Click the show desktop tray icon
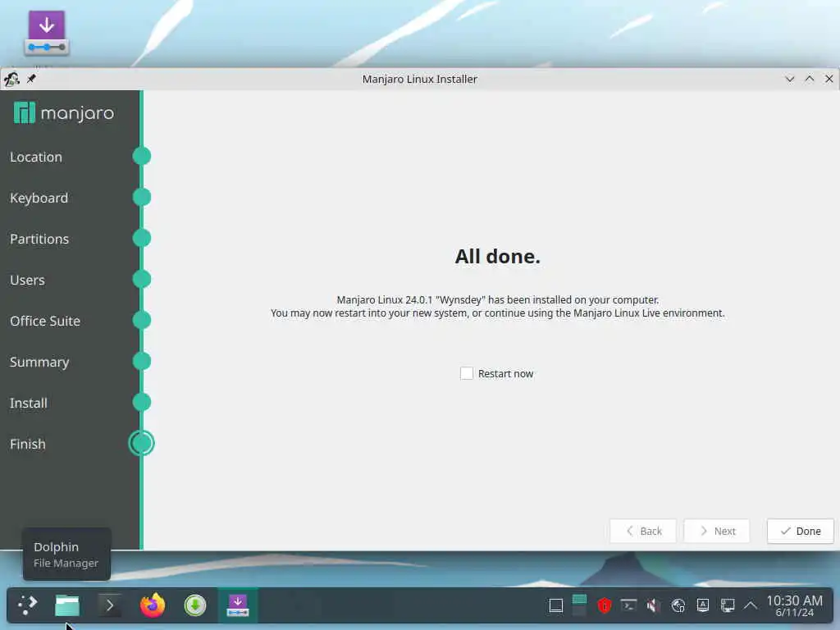This screenshot has width=840, height=630. 556,606
